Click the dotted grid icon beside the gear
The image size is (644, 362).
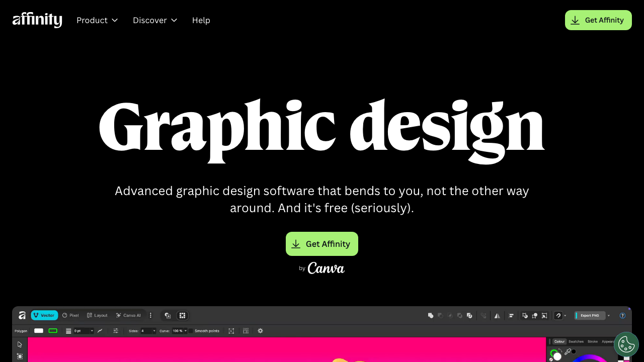(246, 331)
